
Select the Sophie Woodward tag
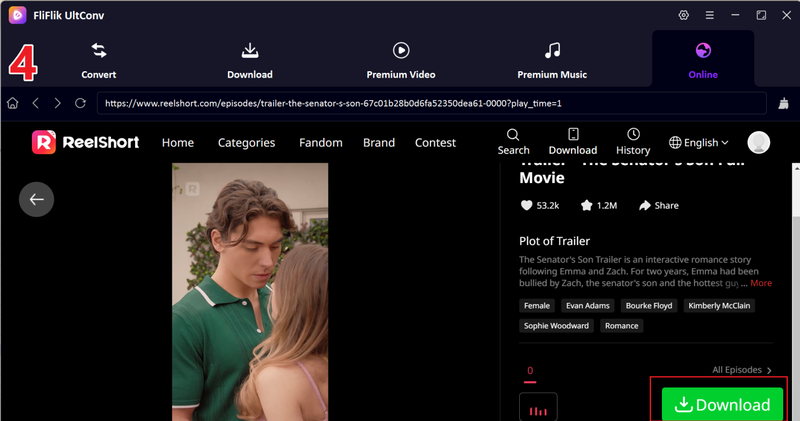coord(556,326)
